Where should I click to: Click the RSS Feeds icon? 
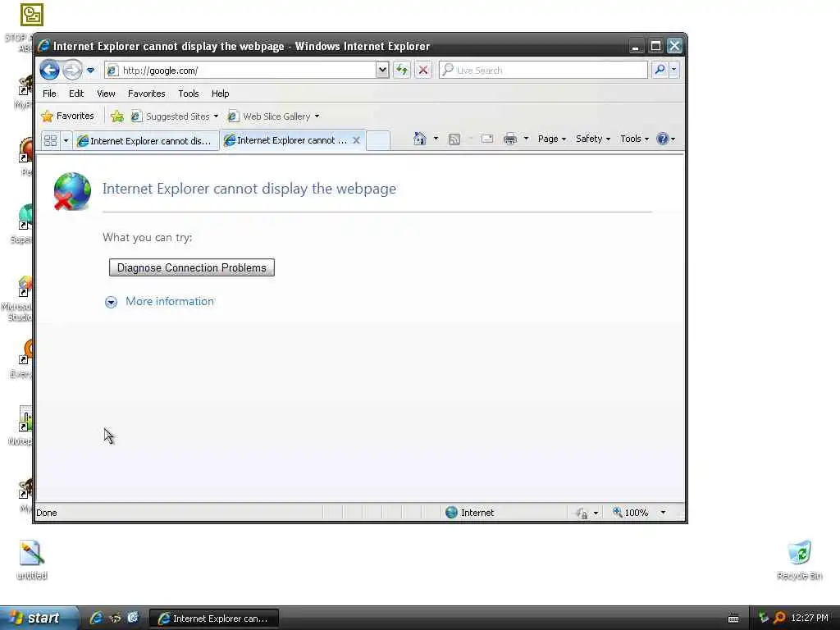(x=454, y=139)
